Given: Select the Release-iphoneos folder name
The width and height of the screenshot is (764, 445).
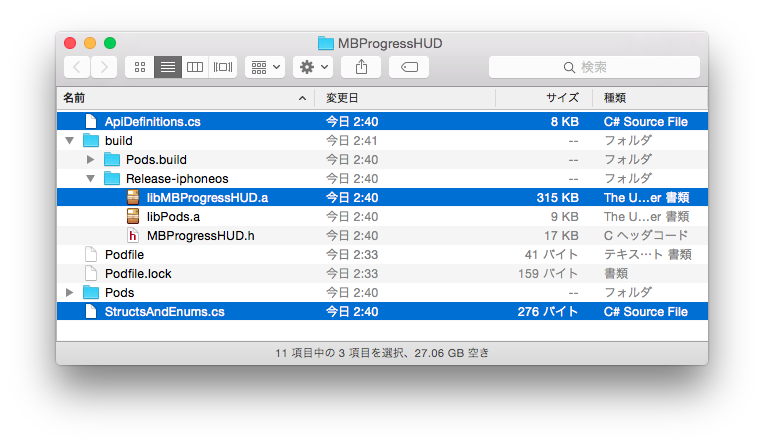Looking at the screenshot, I should pyautogui.click(x=177, y=179).
